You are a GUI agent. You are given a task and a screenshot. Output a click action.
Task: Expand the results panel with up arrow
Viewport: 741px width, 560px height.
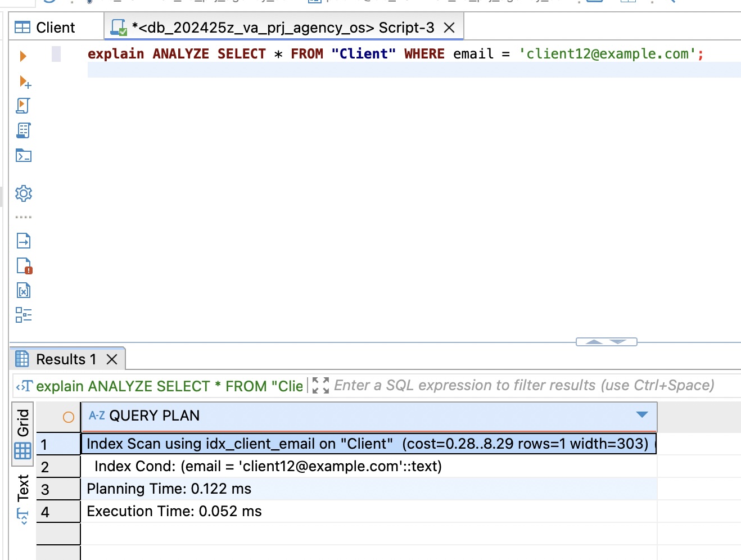point(594,342)
